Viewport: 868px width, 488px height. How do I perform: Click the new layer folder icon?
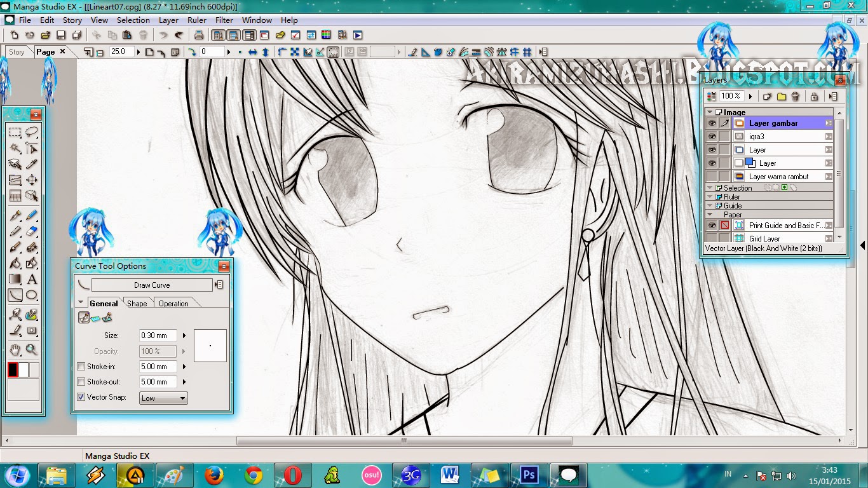782,97
